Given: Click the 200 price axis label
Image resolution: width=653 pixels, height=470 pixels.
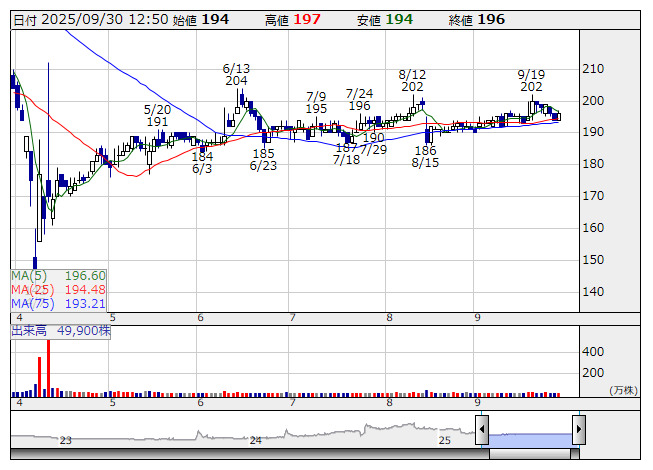Looking at the screenshot, I should coord(593,100).
